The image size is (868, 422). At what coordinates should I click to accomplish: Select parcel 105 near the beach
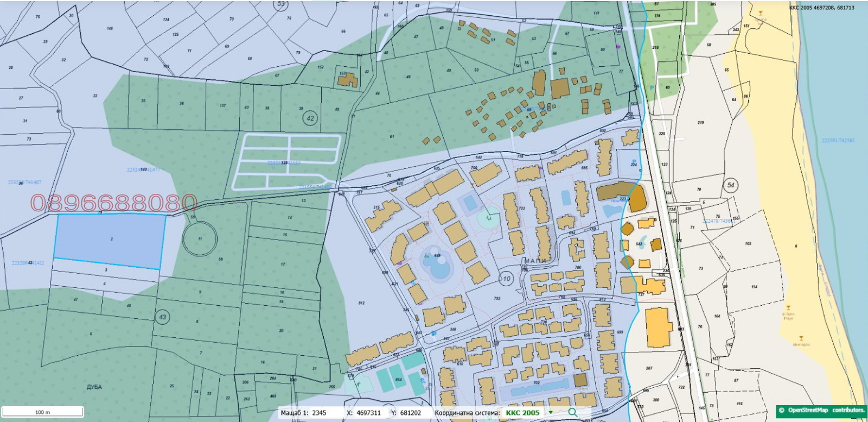point(748,244)
